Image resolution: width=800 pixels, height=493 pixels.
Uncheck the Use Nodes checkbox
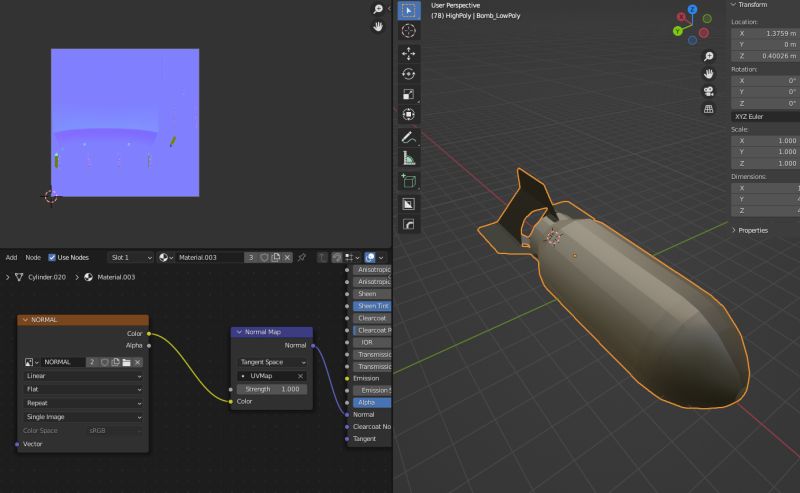(52, 257)
